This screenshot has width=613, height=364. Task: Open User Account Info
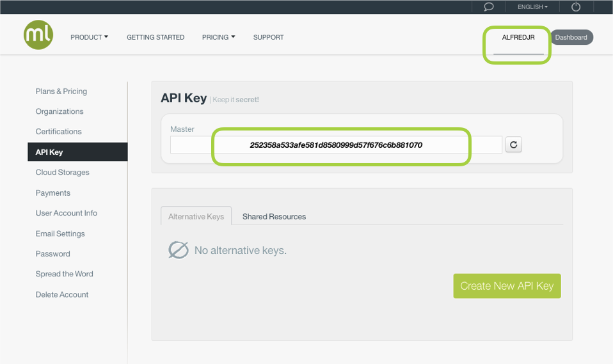[x=67, y=213]
